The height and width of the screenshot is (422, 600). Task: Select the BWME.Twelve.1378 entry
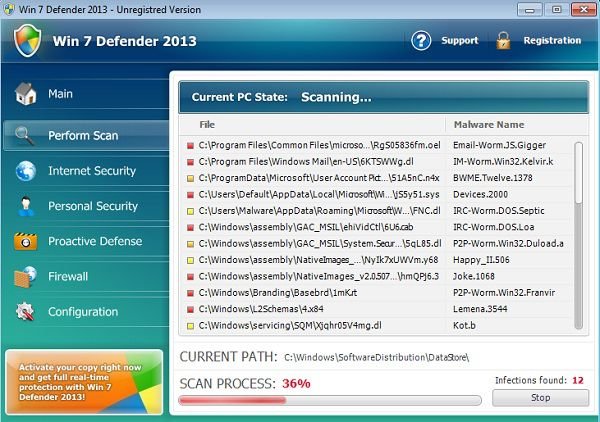click(492, 178)
